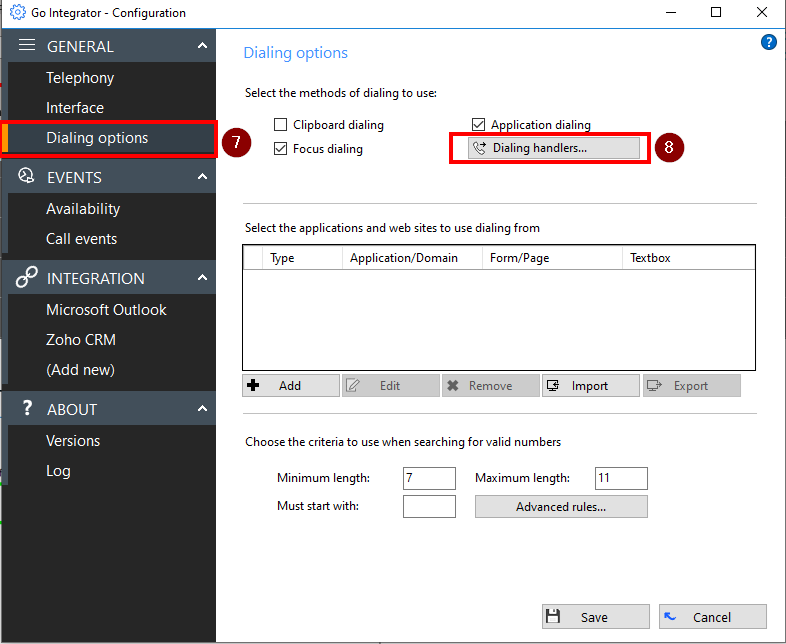This screenshot has width=786, height=644.
Task: Click the Advanced rules button
Action: tap(561, 507)
